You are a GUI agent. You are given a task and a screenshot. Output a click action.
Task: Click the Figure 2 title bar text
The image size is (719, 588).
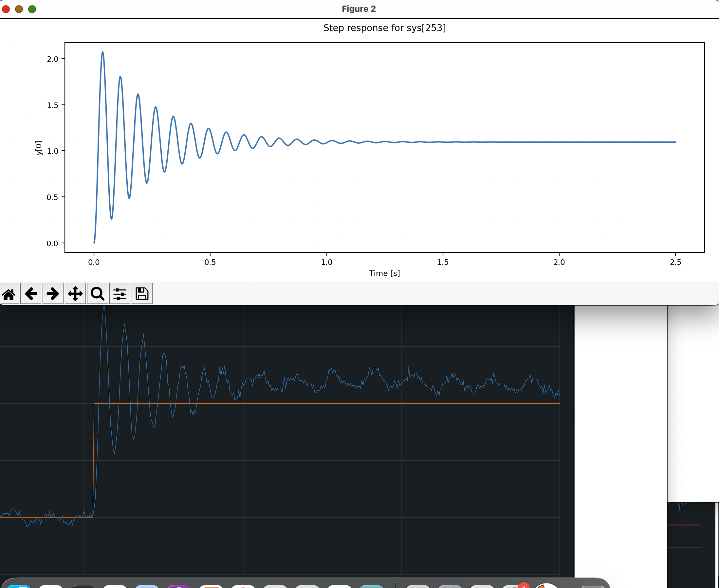[x=359, y=9]
